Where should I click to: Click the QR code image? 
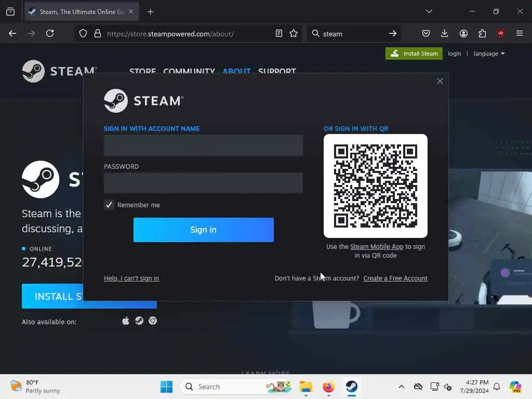[x=376, y=186]
